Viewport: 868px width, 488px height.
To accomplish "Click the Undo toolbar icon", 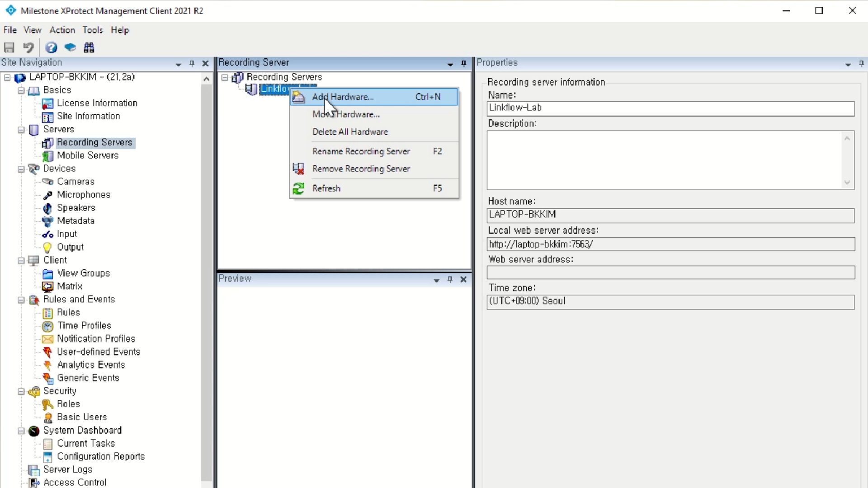I will [x=28, y=47].
